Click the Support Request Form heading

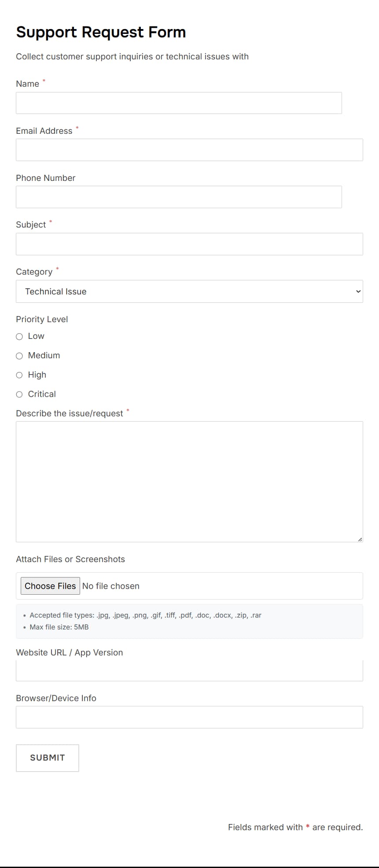(x=101, y=32)
